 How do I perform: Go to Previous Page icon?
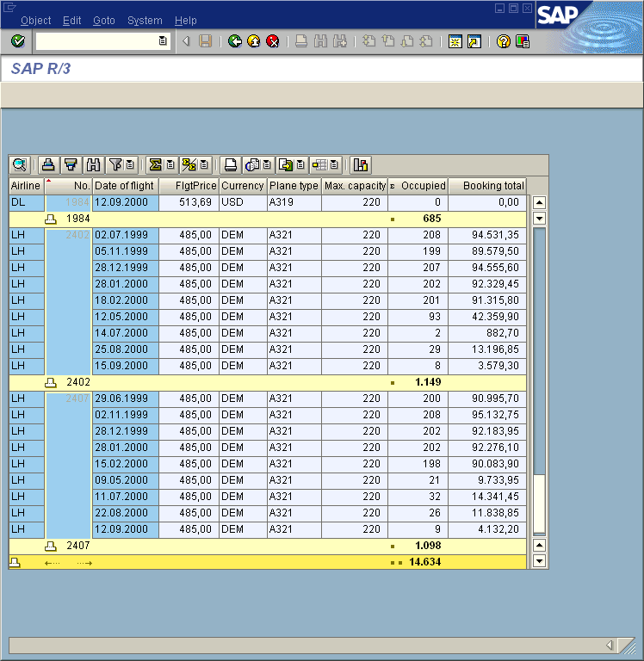tap(388, 41)
